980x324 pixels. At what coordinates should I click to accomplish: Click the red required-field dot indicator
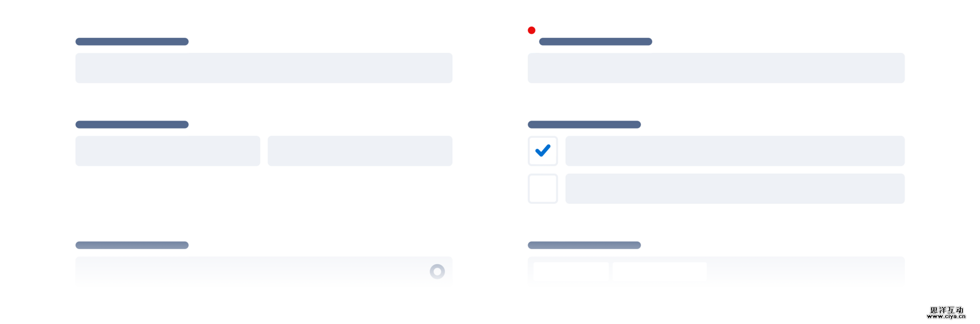[532, 30]
